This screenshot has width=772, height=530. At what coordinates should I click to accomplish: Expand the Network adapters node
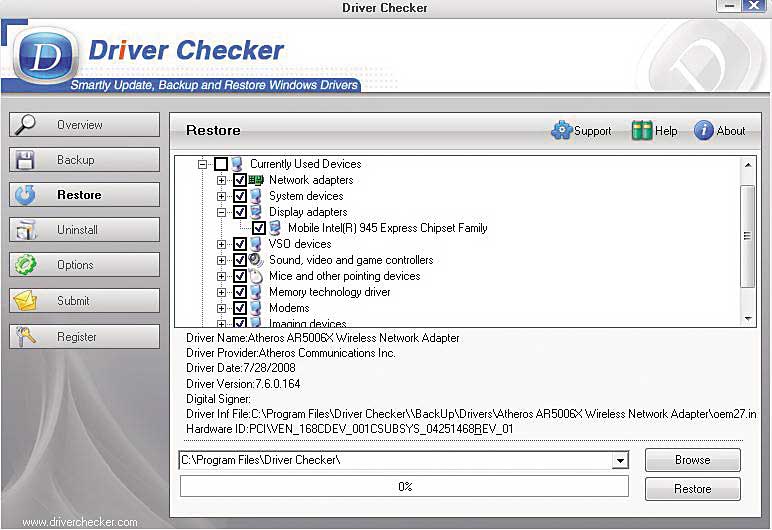[222, 180]
